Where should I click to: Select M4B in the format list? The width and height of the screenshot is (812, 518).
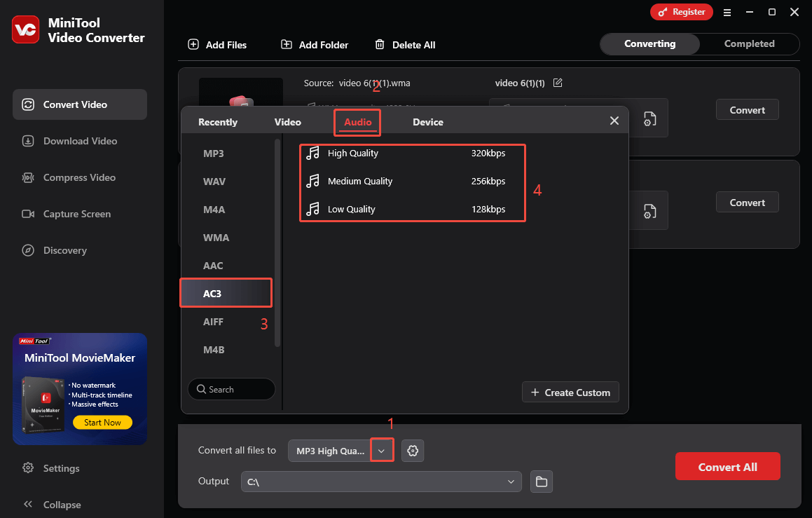coord(227,350)
